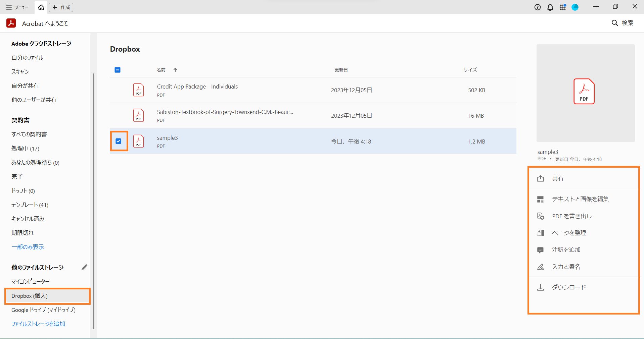Viewport: 644px width, 339px height.
Task: Open the メニュー hamburger menu
Action: tap(9, 7)
